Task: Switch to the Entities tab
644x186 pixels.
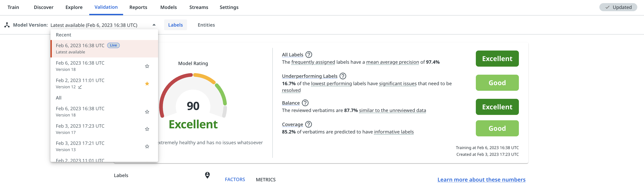Action: pyautogui.click(x=206, y=25)
